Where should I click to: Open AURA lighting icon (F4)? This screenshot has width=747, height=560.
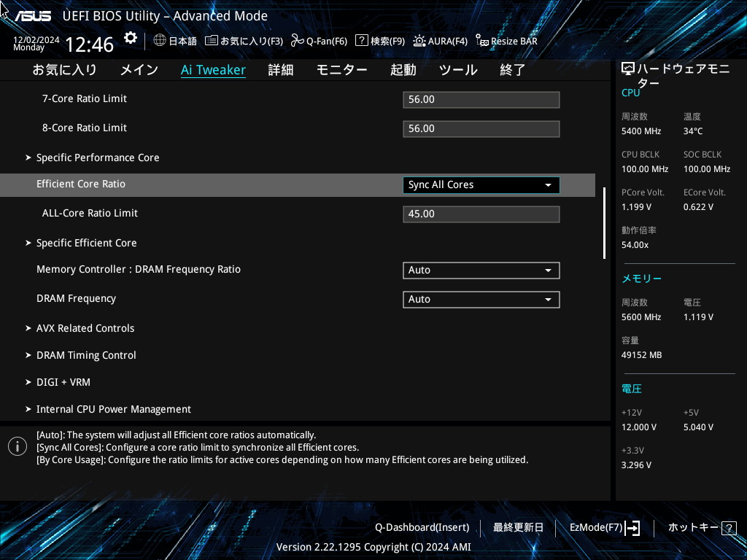point(419,41)
